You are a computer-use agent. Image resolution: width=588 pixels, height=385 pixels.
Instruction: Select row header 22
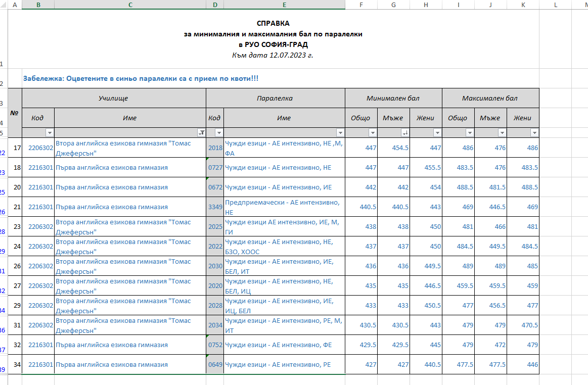coord(4,152)
